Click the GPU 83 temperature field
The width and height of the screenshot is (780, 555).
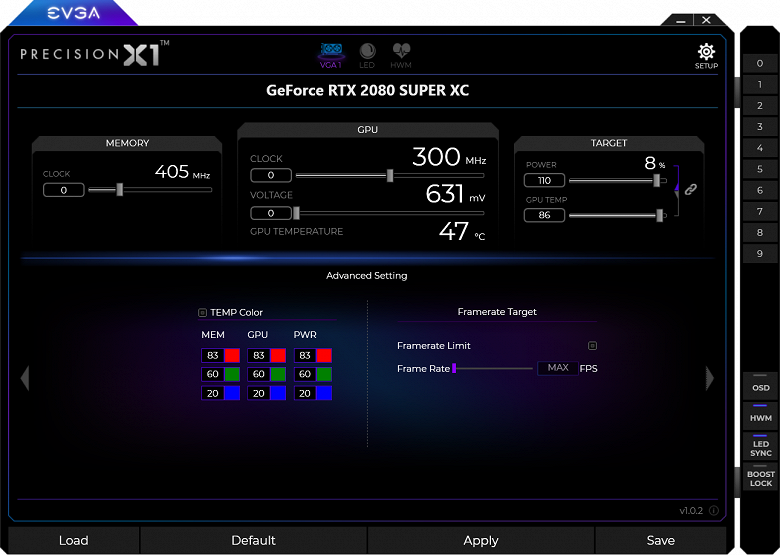click(x=259, y=355)
